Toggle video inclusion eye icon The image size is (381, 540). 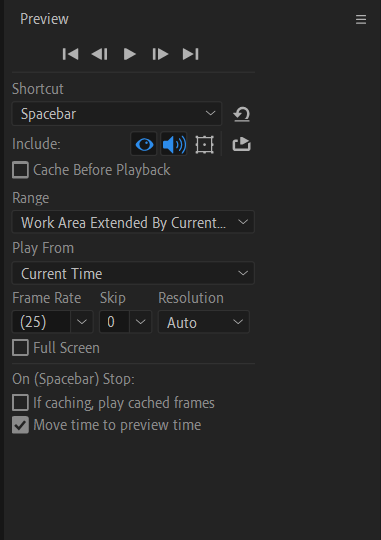click(144, 144)
